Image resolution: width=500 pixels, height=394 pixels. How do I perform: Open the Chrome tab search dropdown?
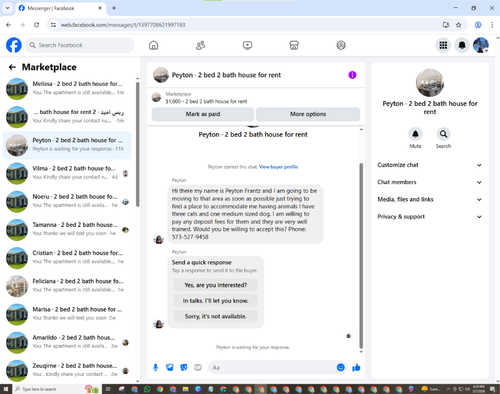pos(7,8)
